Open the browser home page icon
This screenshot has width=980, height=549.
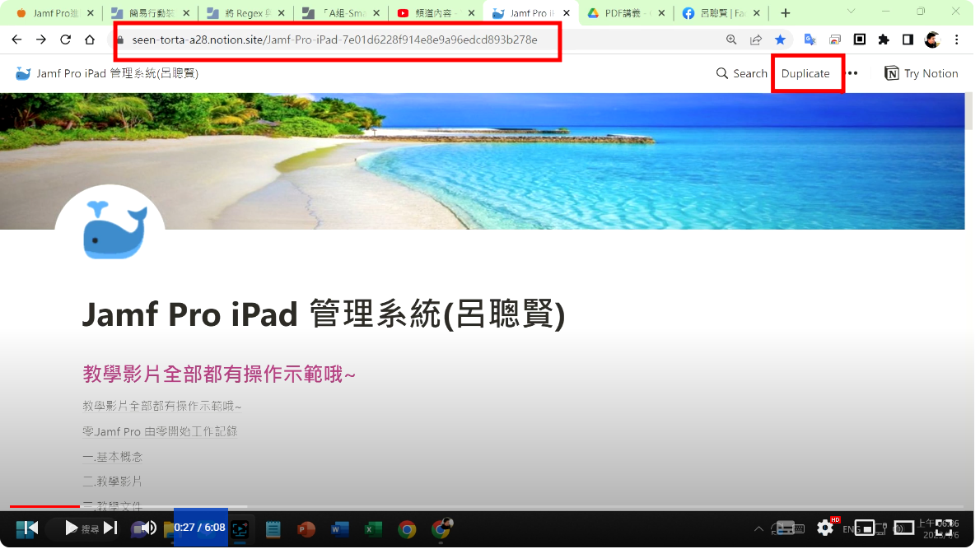point(90,40)
